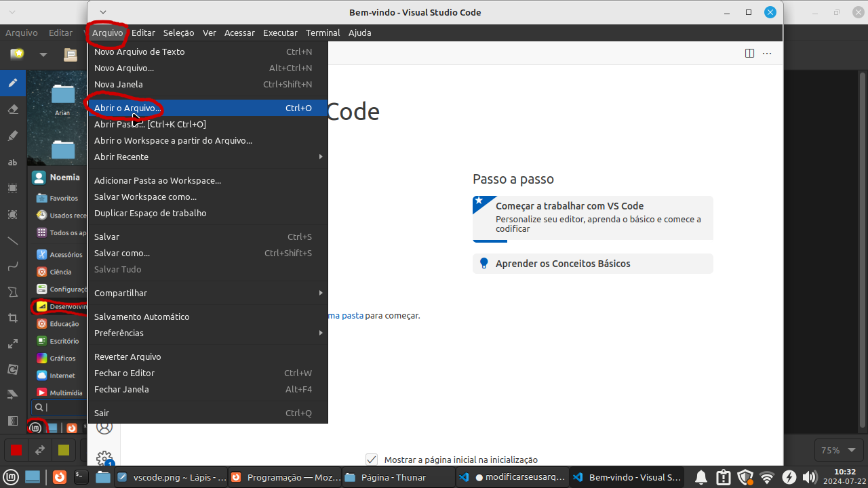Select 'Salvar como...' in the Arquivo menu

pos(208,253)
